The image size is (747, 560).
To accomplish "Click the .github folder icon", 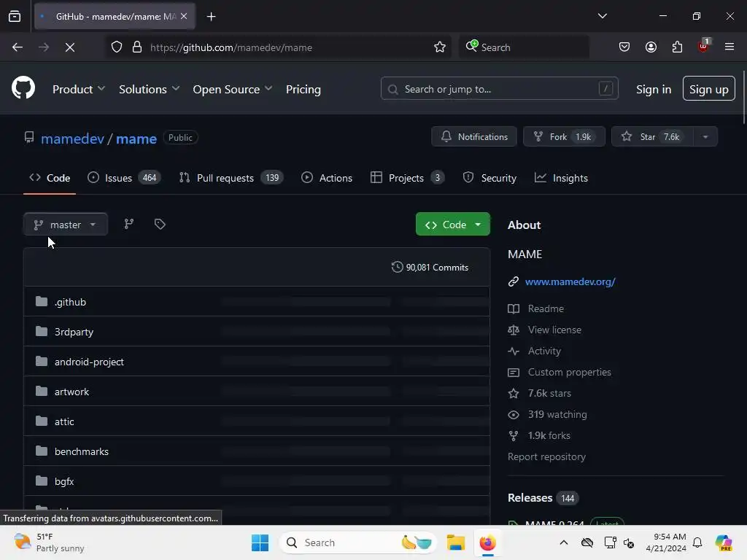I will [42, 301].
